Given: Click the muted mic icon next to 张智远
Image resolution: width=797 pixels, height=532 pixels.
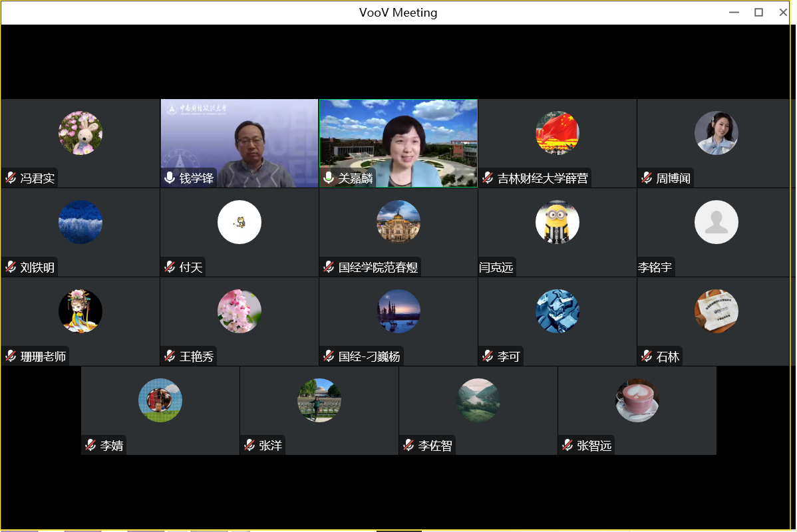Looking at the screenshot, I should point(567,446).
